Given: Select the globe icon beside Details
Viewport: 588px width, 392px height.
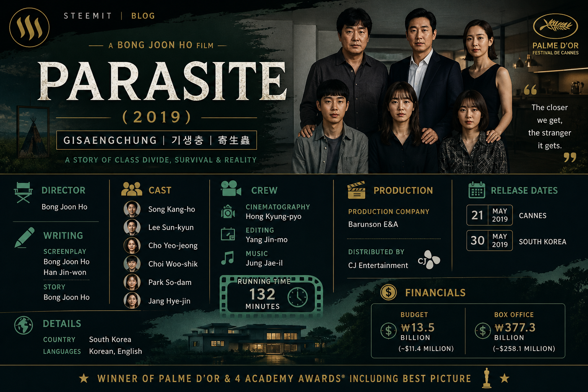Looking at the screenshot, I should [23, 325].
